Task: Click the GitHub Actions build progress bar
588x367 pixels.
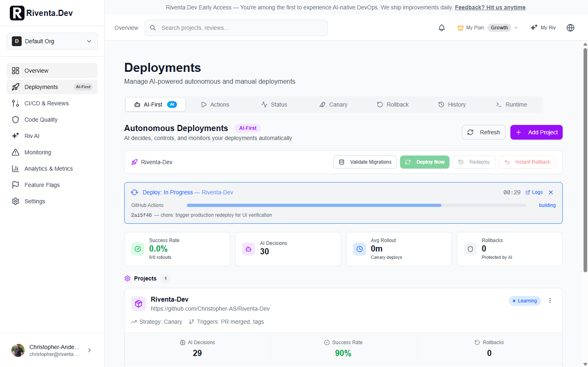Action: pyautogui.click(x=356, y=205)
